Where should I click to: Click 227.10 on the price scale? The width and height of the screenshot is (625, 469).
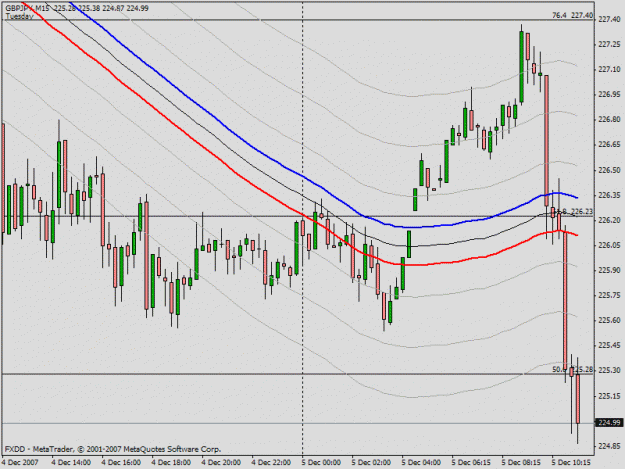tap(609, 69)
